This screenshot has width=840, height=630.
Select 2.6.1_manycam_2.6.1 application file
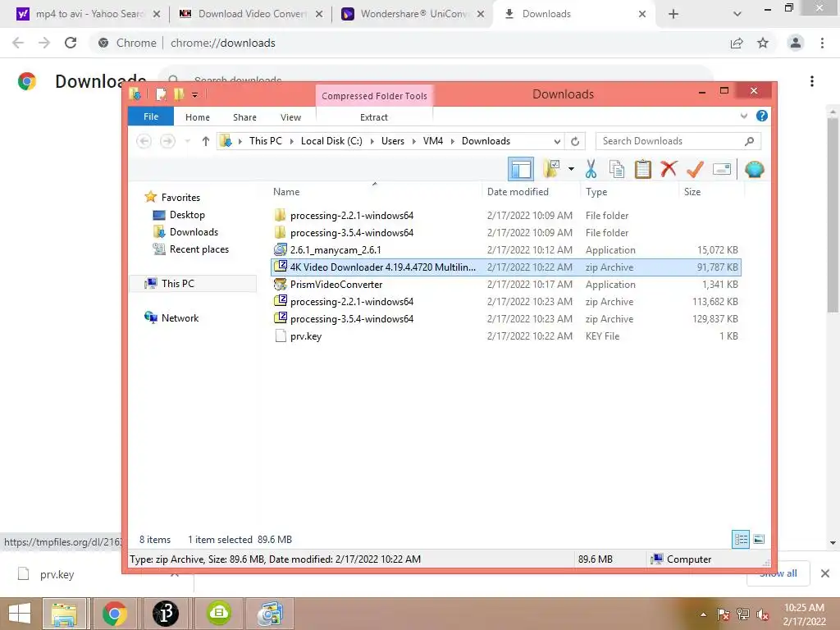tap(336, 249)
